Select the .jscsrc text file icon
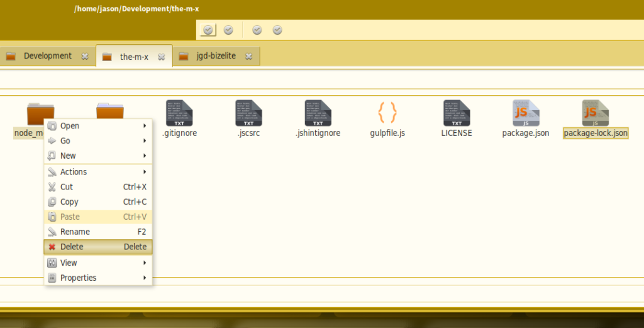Screen dimensions: 644x328 (248, 113)
